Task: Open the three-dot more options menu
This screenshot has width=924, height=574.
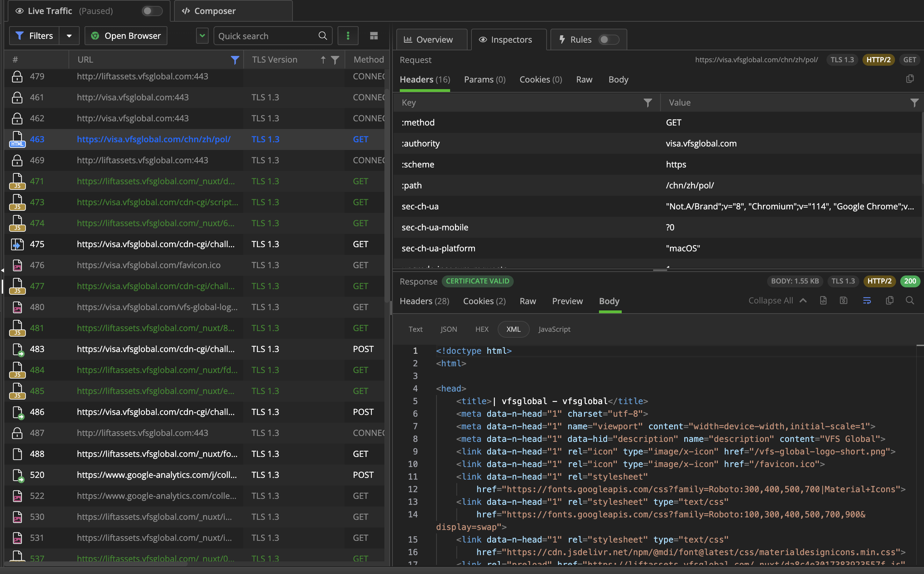Action: pos(348,36)
